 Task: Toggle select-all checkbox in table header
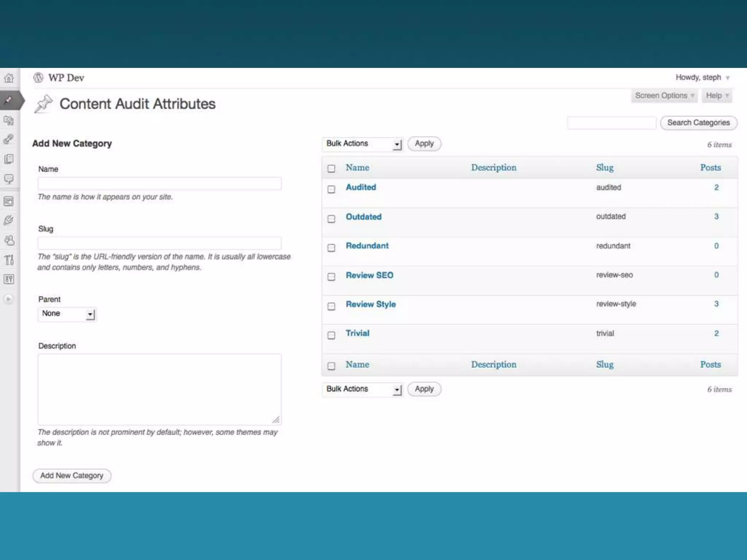pos(331,168)
